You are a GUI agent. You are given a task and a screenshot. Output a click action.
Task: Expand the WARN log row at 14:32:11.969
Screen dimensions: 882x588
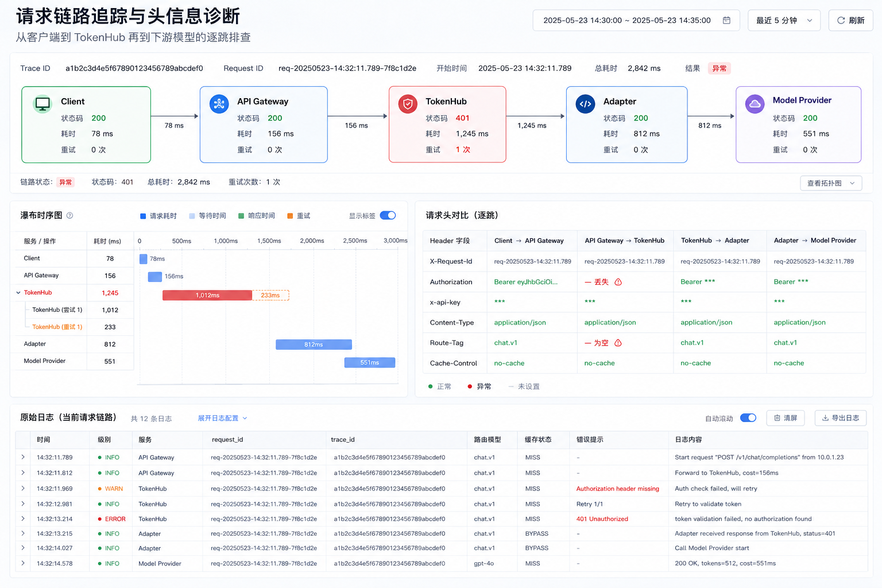pos(23,488)
